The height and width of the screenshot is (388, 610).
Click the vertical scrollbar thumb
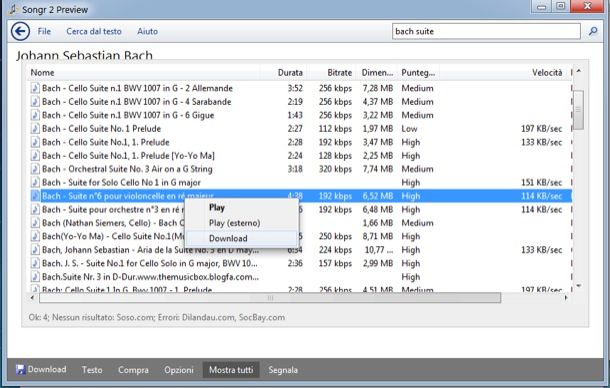point(578,110)
